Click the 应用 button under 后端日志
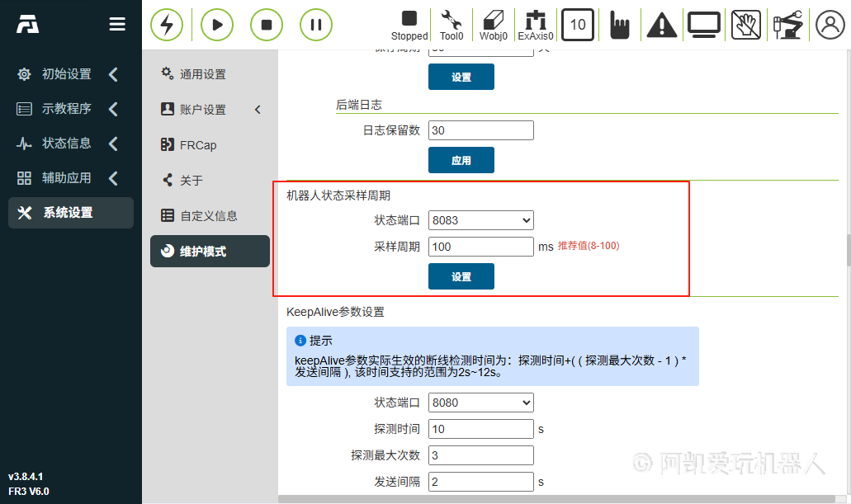851x504 pixels. click(461, 161)
